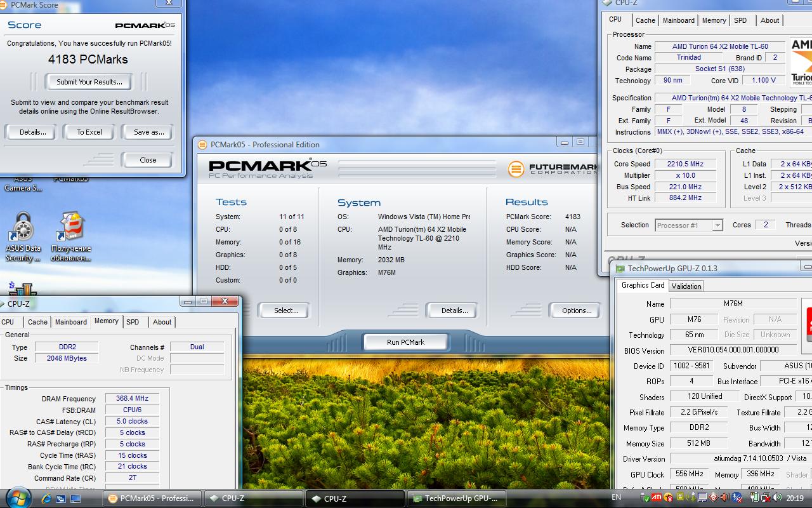Image resolution: width=812 pixels, height=508 pixels.
Task: Click the Windows Start orb
Action: [17, 497]
